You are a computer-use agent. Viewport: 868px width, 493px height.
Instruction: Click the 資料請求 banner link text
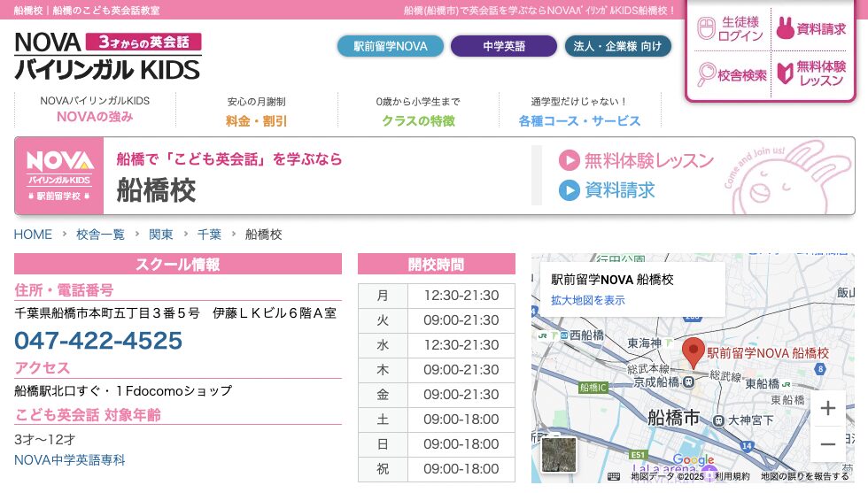[x=620, y=190]
